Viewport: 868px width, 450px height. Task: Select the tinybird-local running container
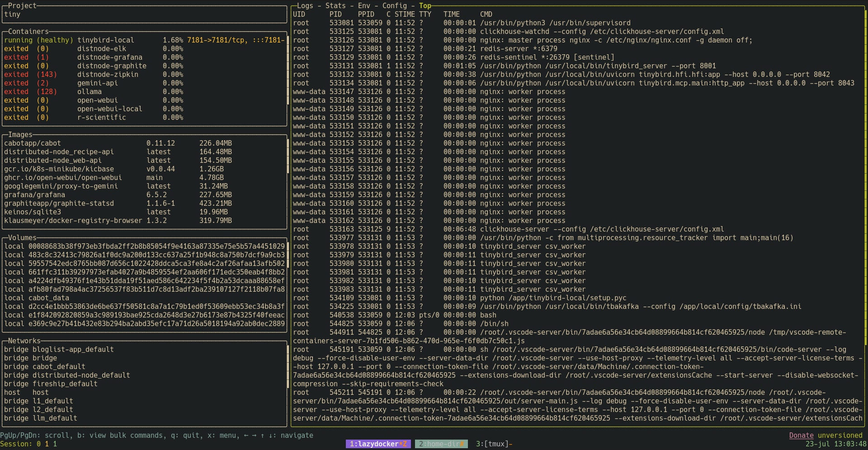coord(105,40)
